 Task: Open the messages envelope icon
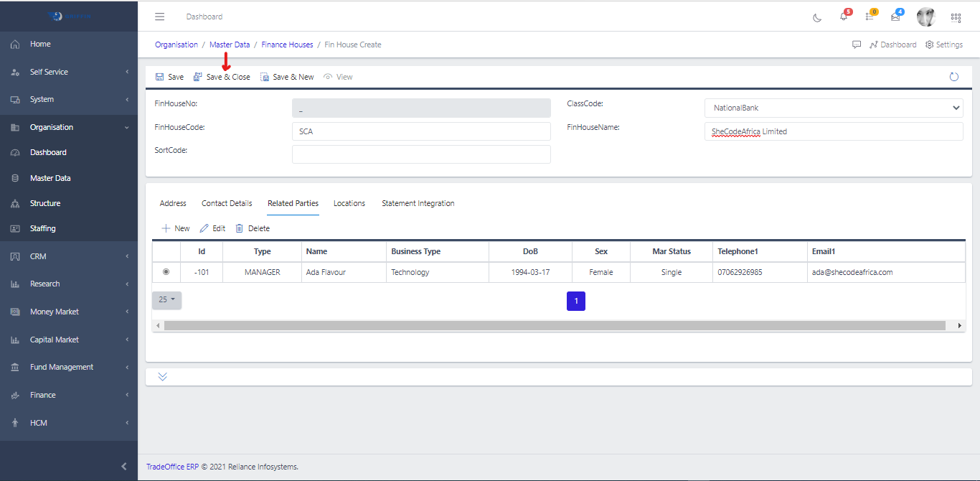[x=895, y=17]
